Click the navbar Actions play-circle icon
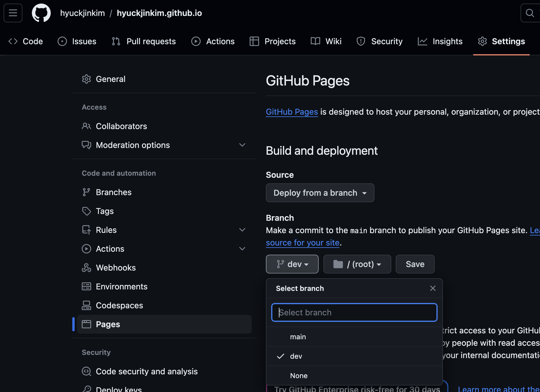This screenshot has width=540, height=392. pos(196,41)
